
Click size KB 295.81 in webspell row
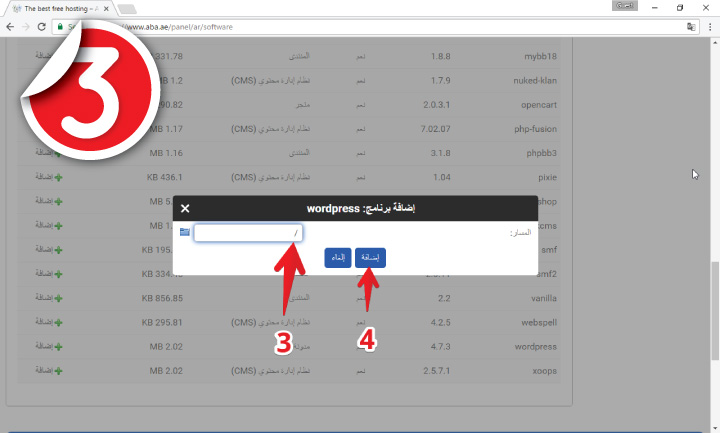point(162,322)
